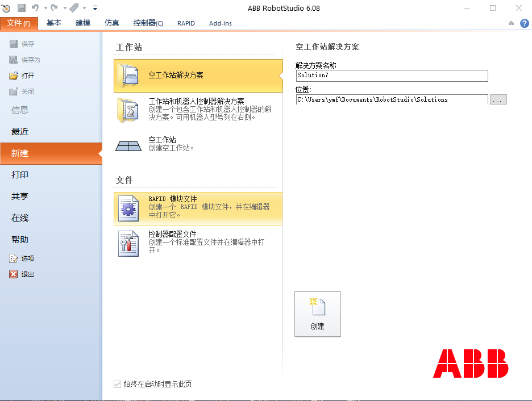
Task: Open the undo history dropdown arrow
Action: pyautogui.click(x=45, y=8)
